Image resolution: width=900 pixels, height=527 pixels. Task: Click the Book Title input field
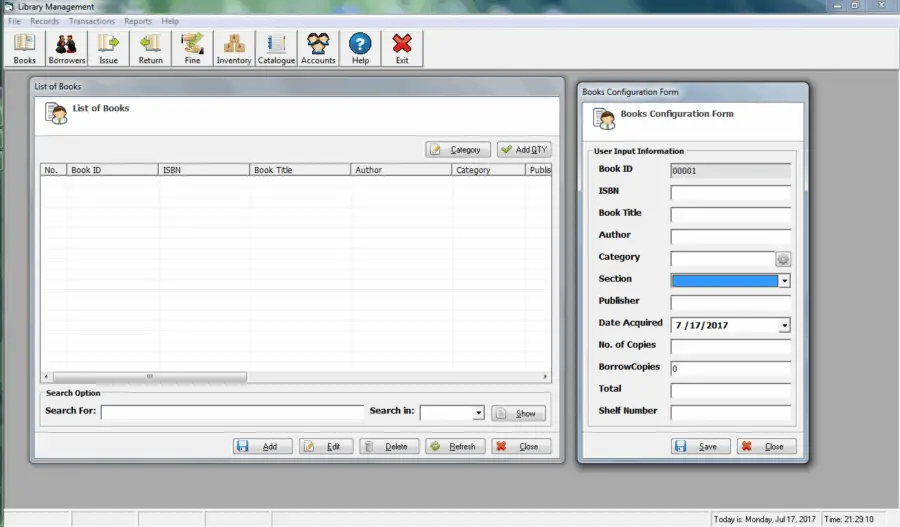coord(730,215)
